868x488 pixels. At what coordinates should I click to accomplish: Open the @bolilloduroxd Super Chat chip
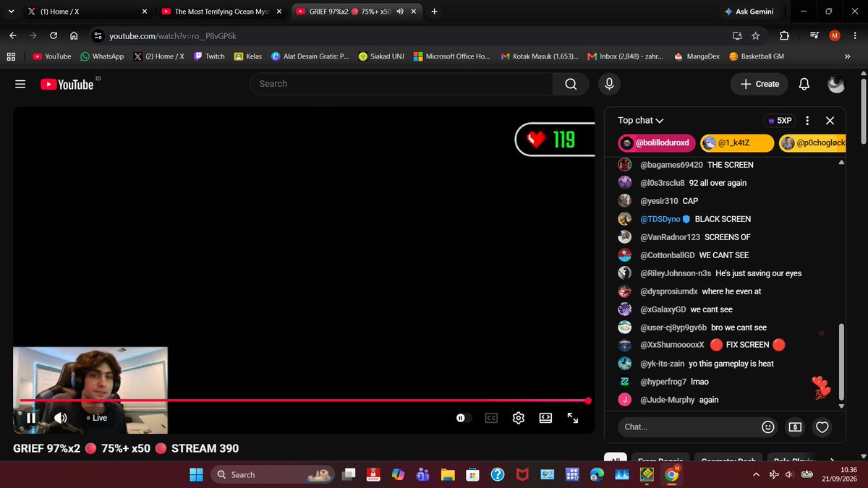point(657,144)
